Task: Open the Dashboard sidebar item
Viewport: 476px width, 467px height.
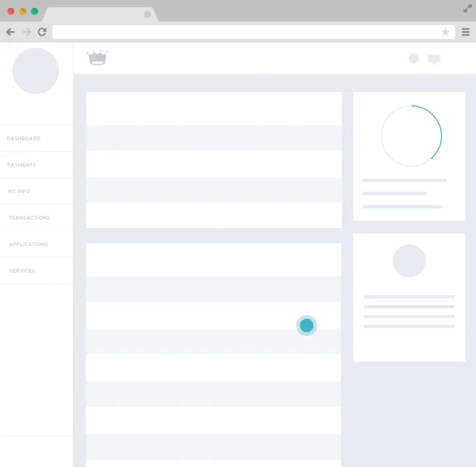Action: (36, 138)
